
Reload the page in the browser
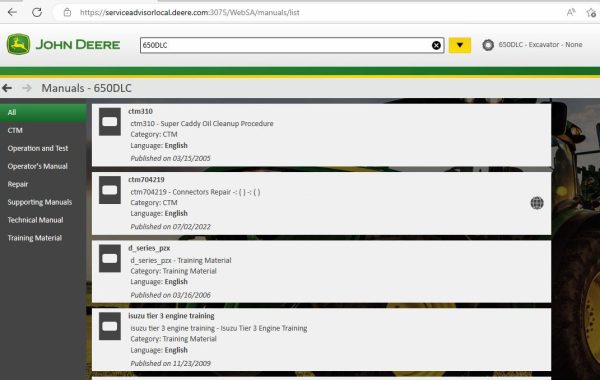point(37,12)
